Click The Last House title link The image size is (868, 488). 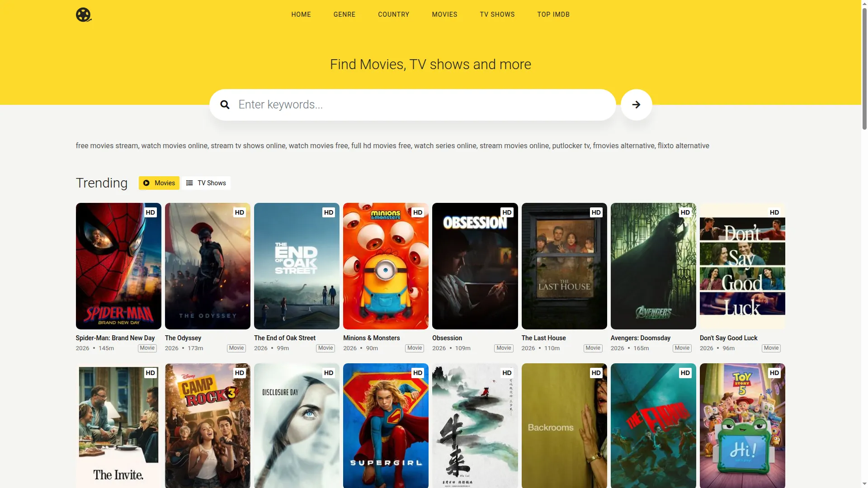[x=543, y=338]
